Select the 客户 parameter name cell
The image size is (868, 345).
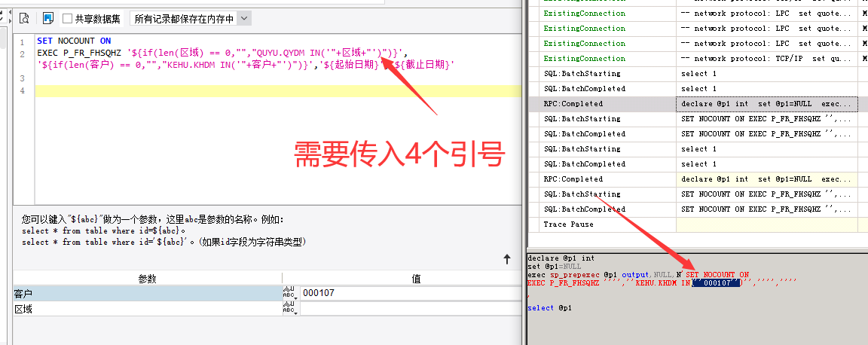147,294
